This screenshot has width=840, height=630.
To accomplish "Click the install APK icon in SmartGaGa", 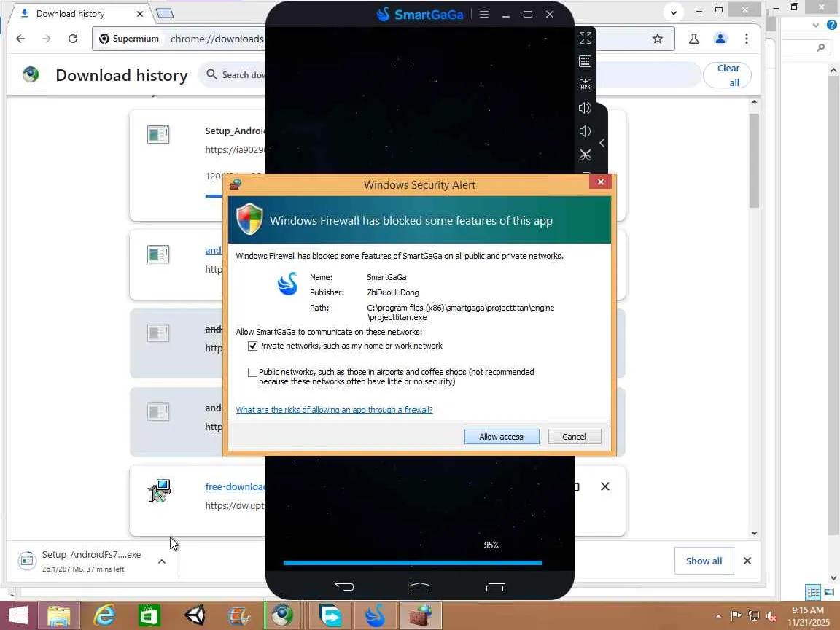I will coord(585,85).
